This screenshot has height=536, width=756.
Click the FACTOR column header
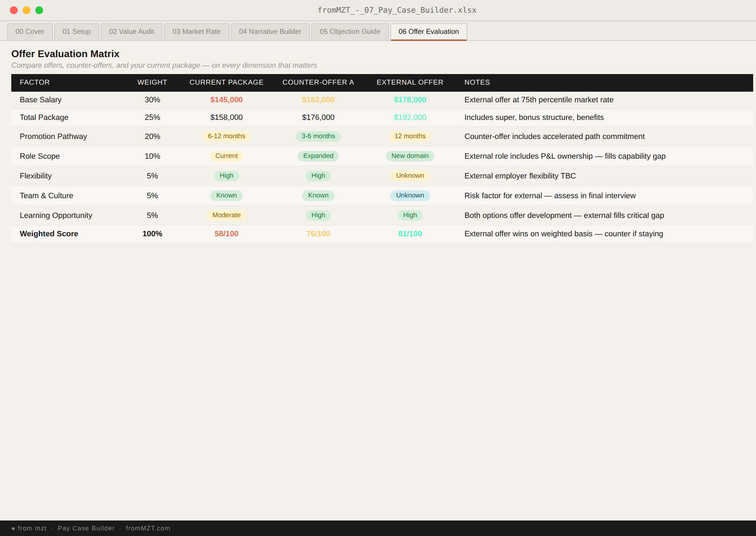(35, 83)
